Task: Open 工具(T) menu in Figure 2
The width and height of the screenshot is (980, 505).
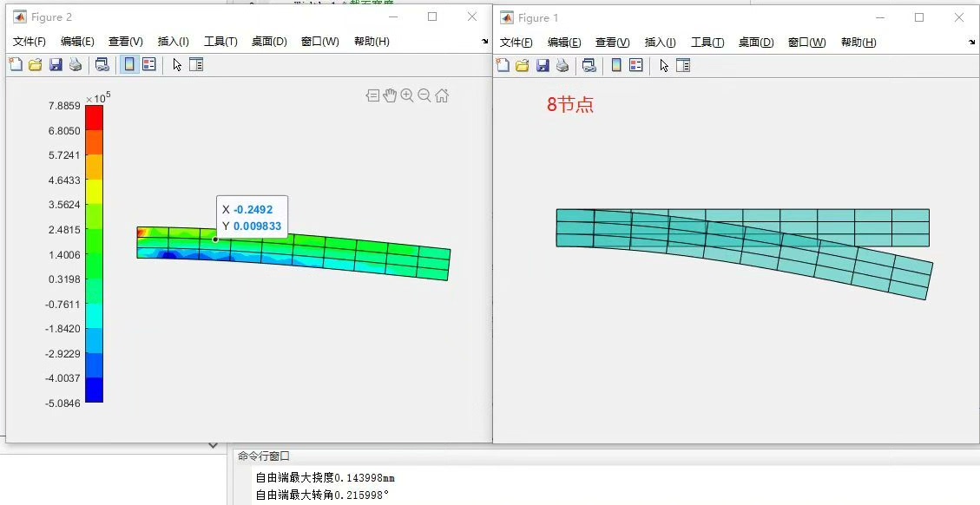Action: 220,42
